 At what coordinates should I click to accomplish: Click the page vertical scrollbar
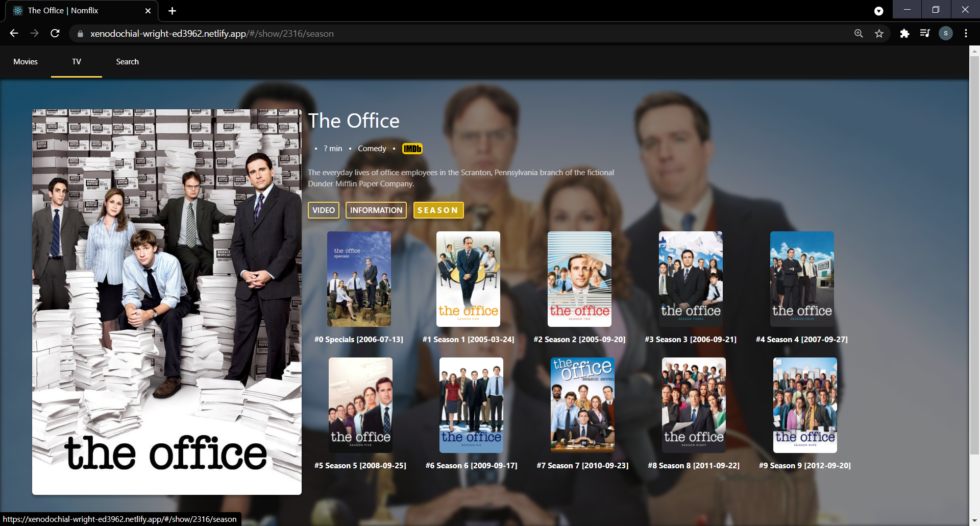click(x=974, y=255)
